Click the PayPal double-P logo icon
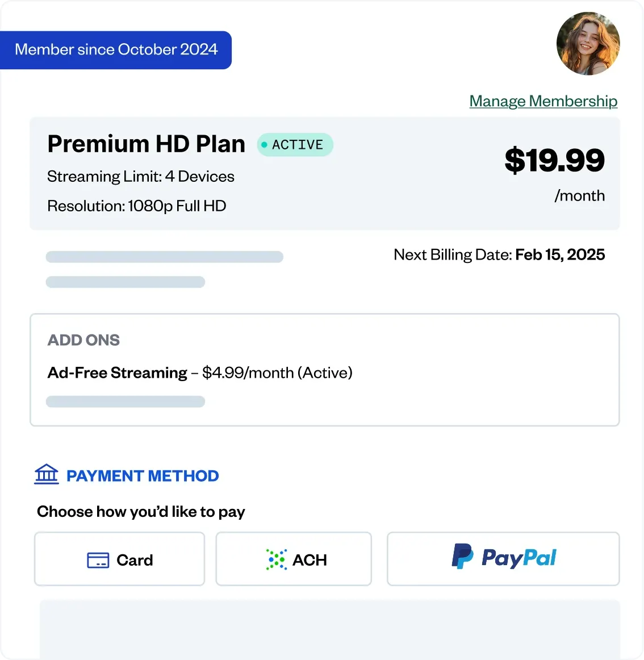This screenshot has width=644, height=660. coord(462,556)
